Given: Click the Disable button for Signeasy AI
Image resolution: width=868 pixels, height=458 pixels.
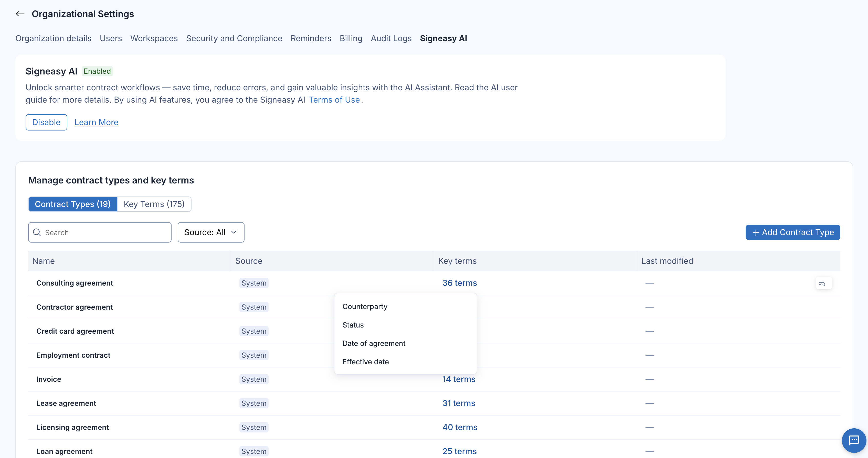Looking at the screenshot, I should (47, 122).
